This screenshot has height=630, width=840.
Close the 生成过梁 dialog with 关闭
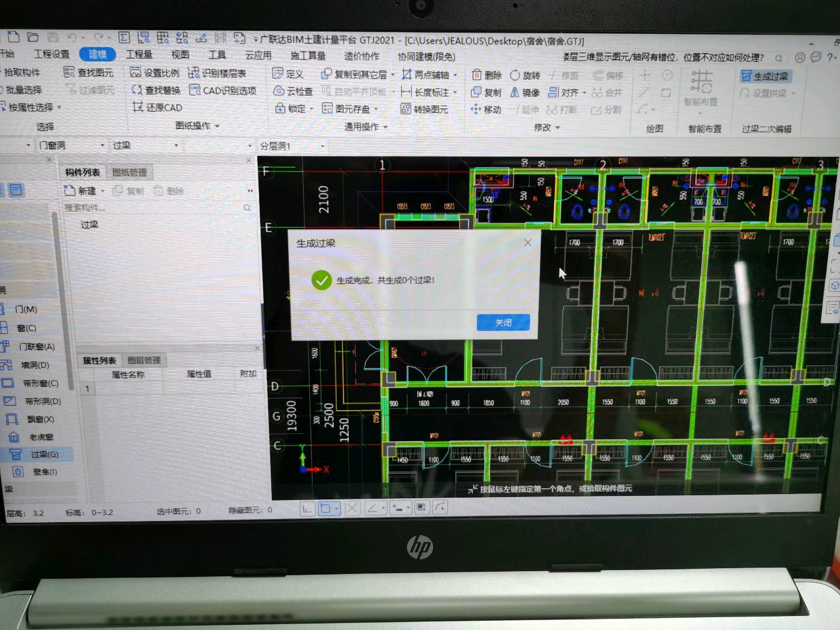pos(503,323)
